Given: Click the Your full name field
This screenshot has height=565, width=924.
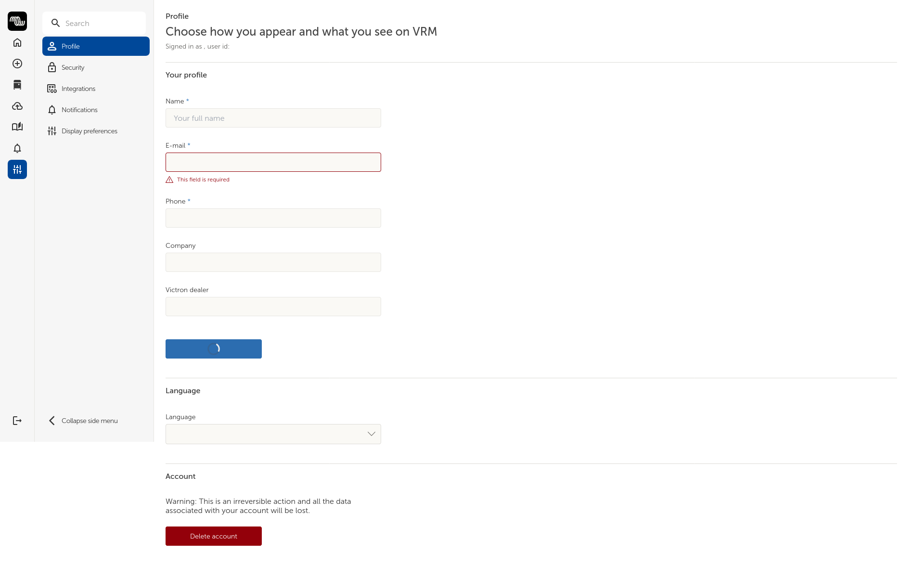Looking at the screenshot, I should tap(273, 118).
